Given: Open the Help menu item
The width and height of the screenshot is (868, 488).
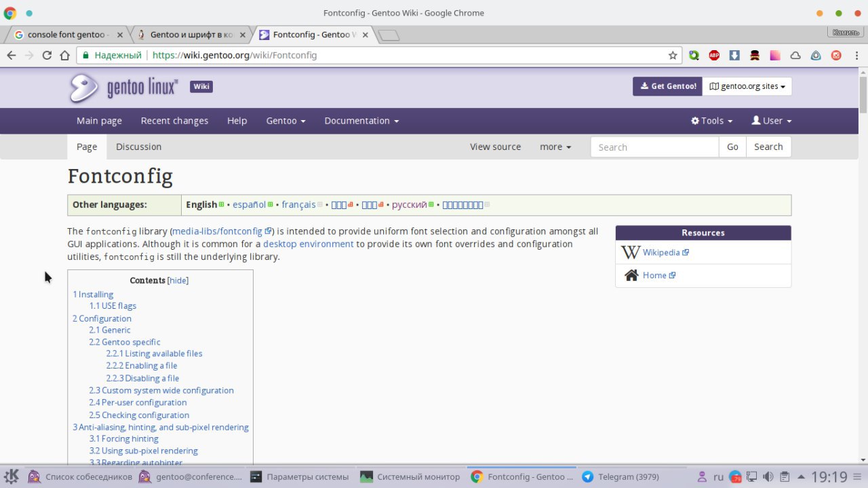Looking at the screenshot, I should tap(237, 121).
